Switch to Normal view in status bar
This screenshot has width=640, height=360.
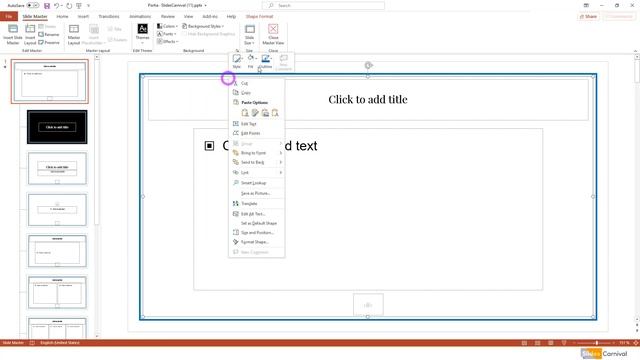pyautogui.click(x=524, y=343)
